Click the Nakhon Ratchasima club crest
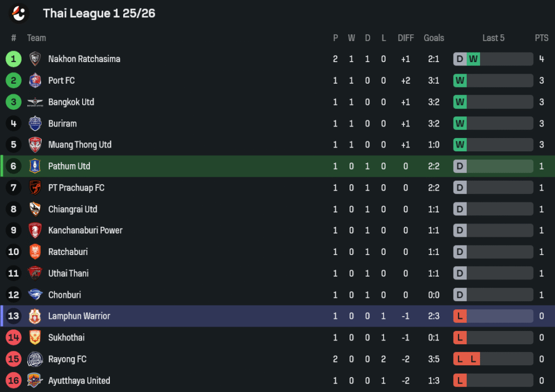The image size is (555, 392). tap(35, 59)
